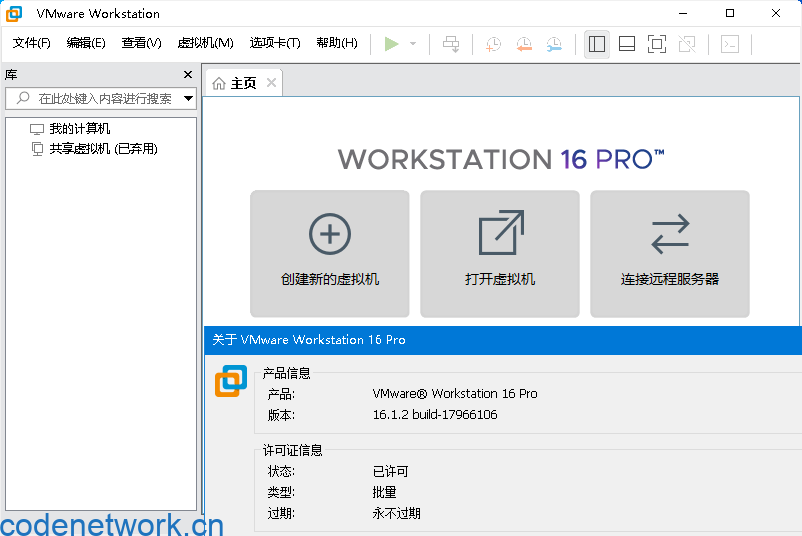Viewport: 802px width, 536px height.
Task: Click the product name VMware® Workstation 16 Pro
Action: pyautogui.click(x=455, y=393)
